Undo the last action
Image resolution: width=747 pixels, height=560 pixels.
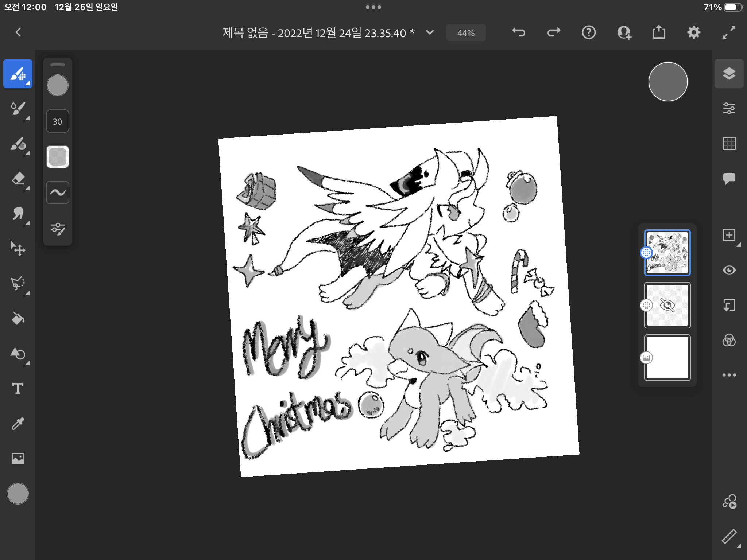tap(519, 32)
